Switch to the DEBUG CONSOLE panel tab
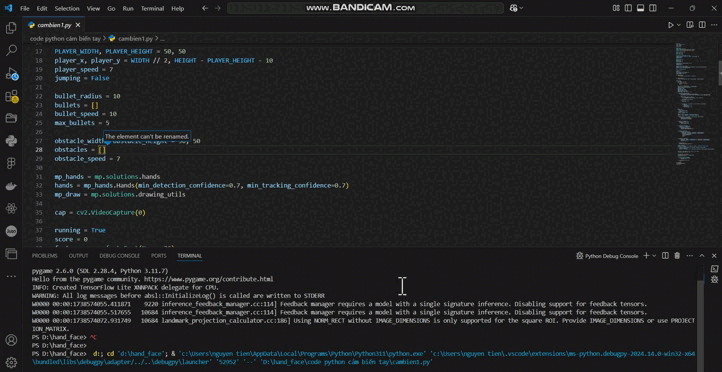722x372 pixels. [x=119, y=256]
